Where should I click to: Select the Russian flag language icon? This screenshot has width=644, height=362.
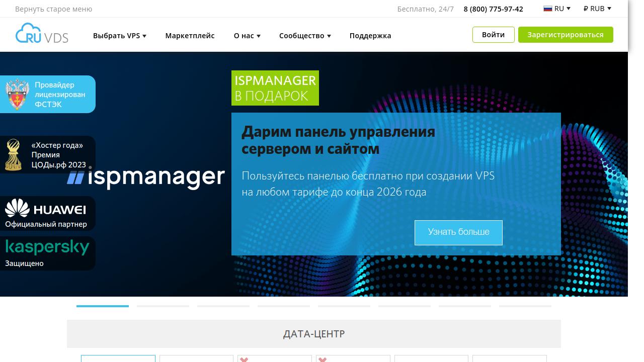[x=548, y=9]
